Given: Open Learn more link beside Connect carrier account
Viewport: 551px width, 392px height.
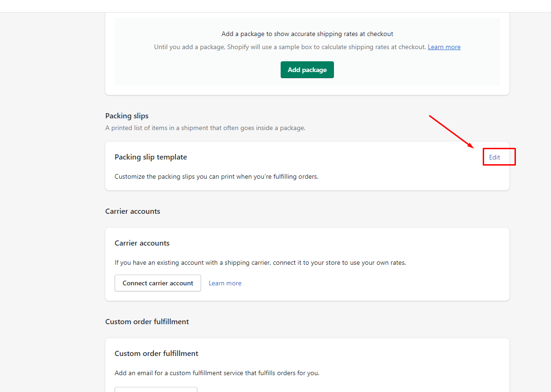Looking at the screenshot, I should click(225, 283).
